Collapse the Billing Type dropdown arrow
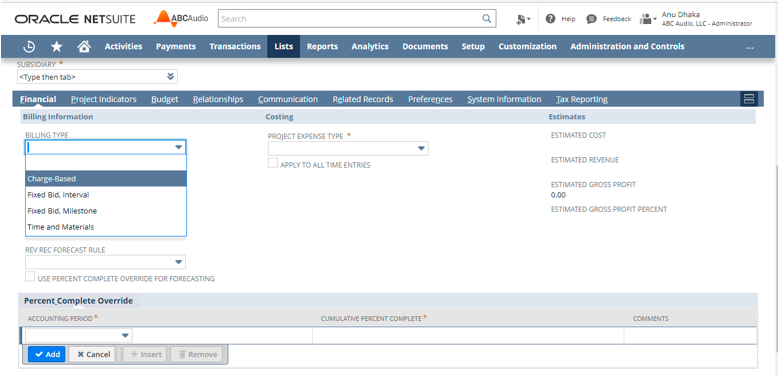Viewport: 778px width, 377px height. point(179,147)
